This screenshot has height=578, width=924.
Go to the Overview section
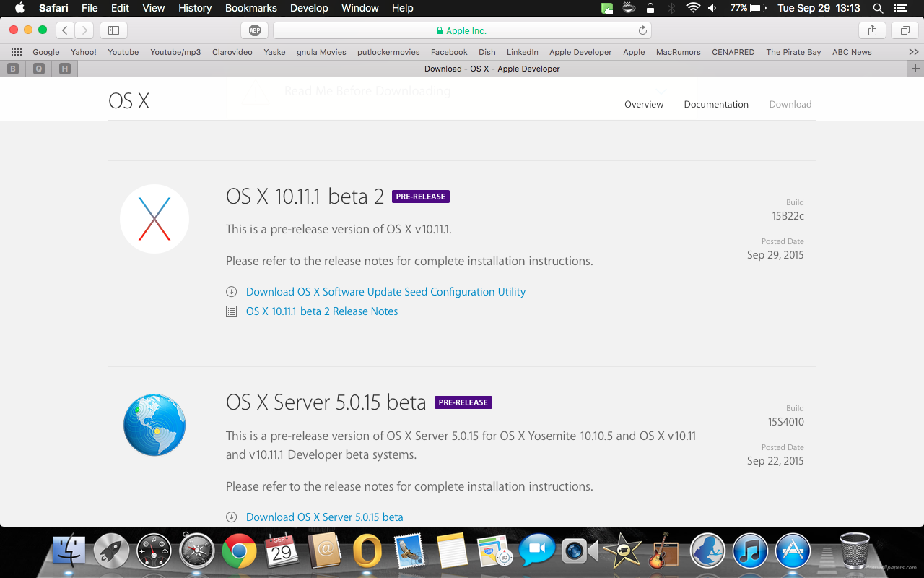pyautogui.click(x=644, y=104)
